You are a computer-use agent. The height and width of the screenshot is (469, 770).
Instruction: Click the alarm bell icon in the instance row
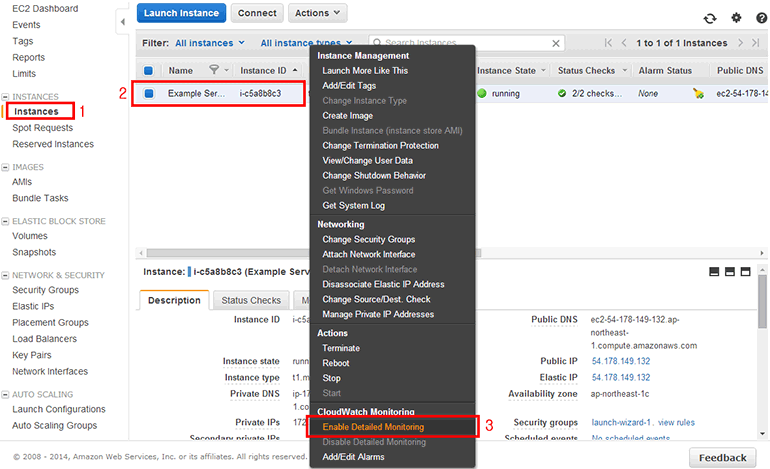coord(698,94)
